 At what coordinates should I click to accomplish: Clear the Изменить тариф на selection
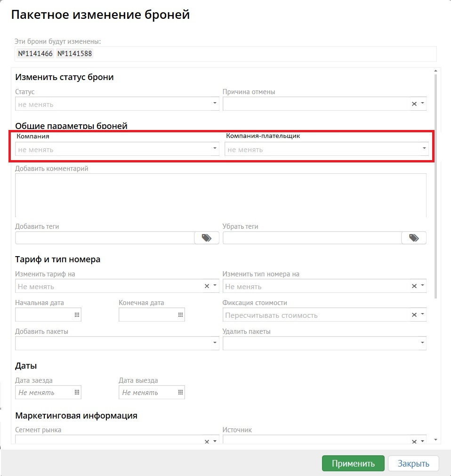(207, 286)
